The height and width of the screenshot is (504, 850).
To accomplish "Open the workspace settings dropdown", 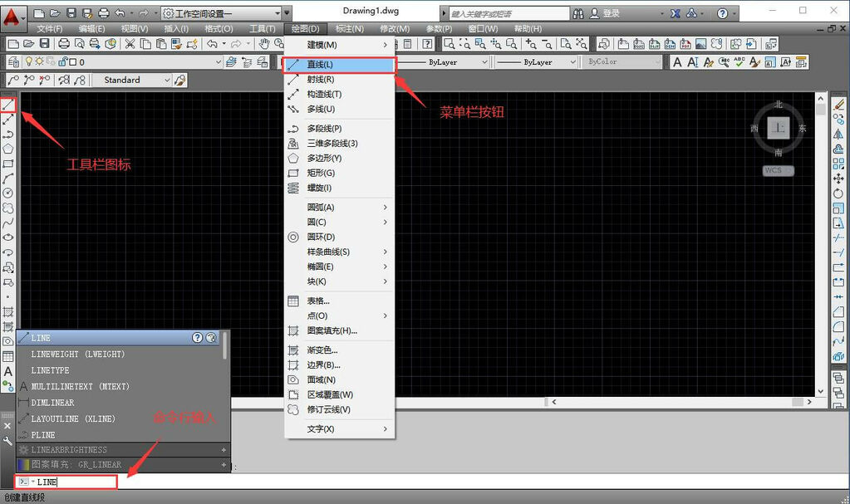I will tap(287, 13).
